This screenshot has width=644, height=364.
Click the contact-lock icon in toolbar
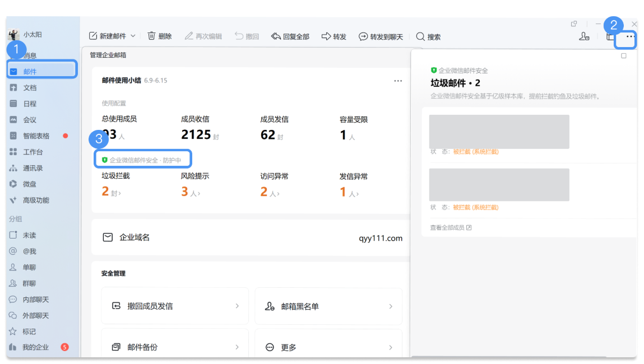tap(584, 36)
